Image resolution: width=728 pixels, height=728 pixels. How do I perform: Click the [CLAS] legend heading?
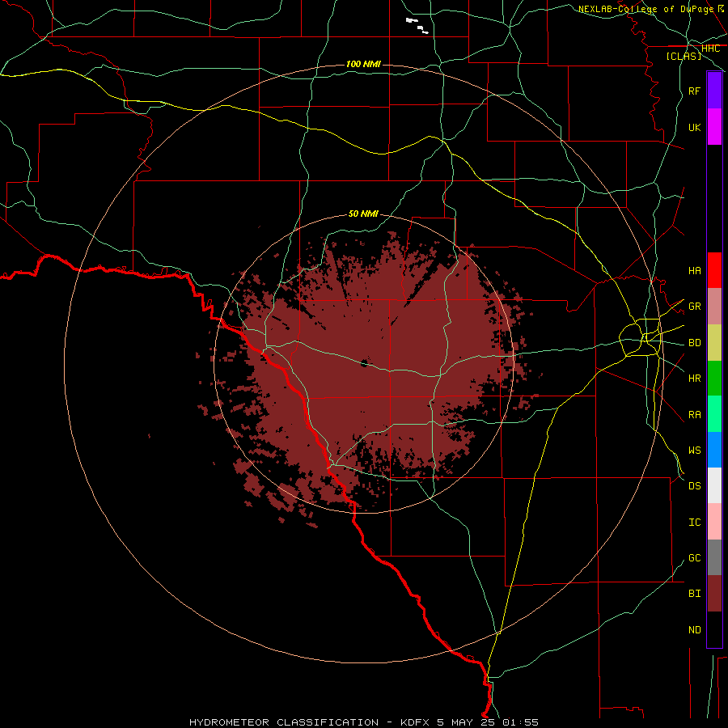[x=684, y=57]
